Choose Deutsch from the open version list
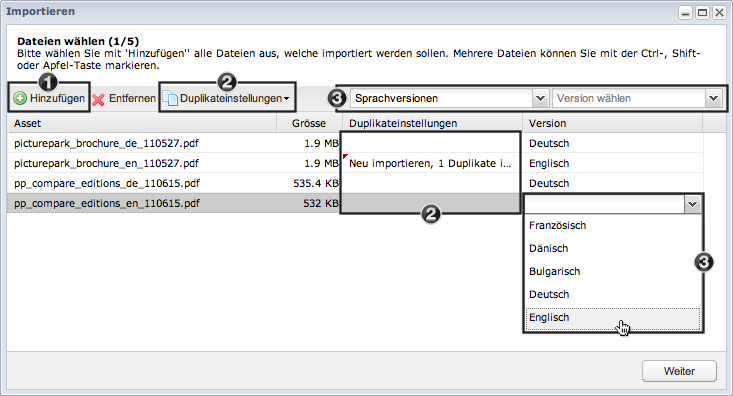This screenshot has width=733, height=396. pyautogui.click(x=613, y=294)
